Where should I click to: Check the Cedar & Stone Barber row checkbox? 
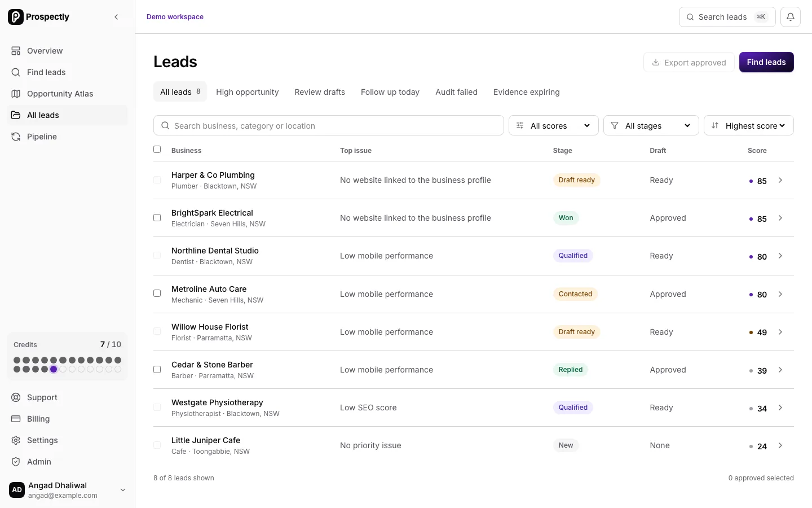[157, 369]
